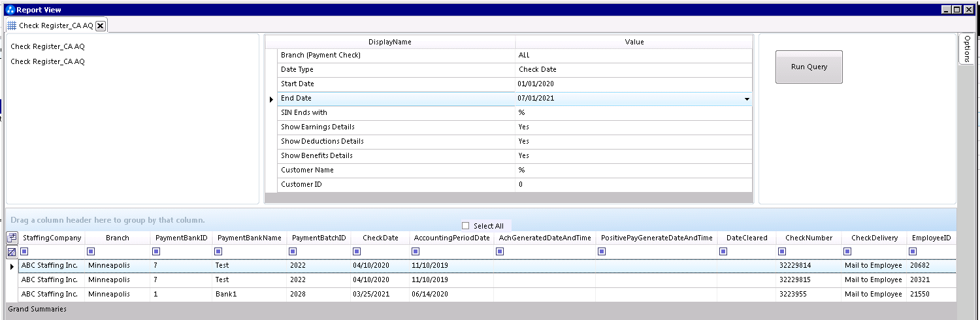The height and width of the screenshot is (320, 980).
Task: Open the Branch column filter operator icon
Action: 91,251
